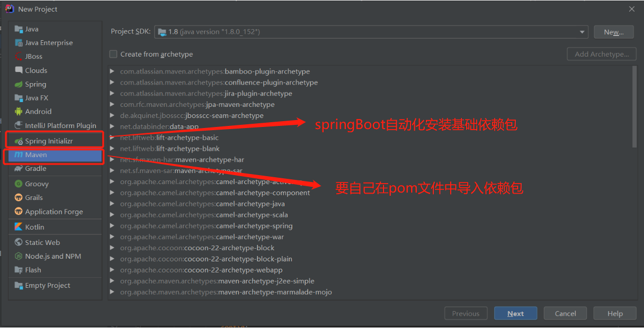Choose the Kotlin icon
This screenshot has width=644, height=328.
coord(19,227)
